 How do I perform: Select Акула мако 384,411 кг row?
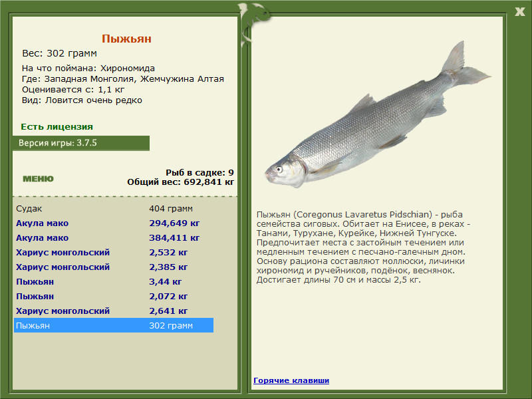pyautogui.click(x=114, y=238)
